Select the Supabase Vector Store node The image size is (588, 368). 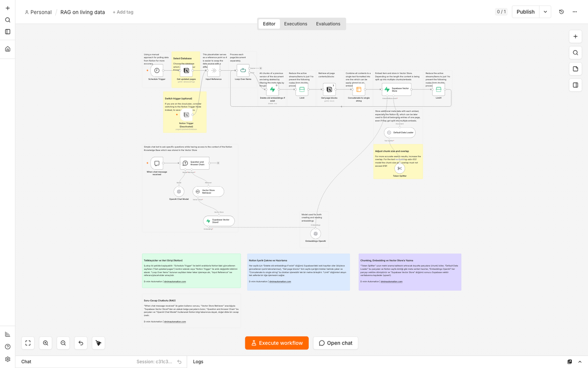pos(397,89)
